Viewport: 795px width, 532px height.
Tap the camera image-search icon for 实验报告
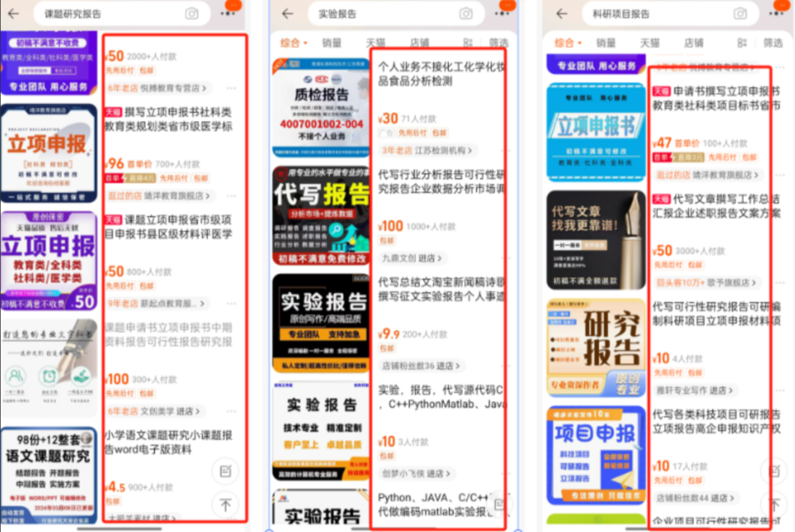tap(464, 13)
